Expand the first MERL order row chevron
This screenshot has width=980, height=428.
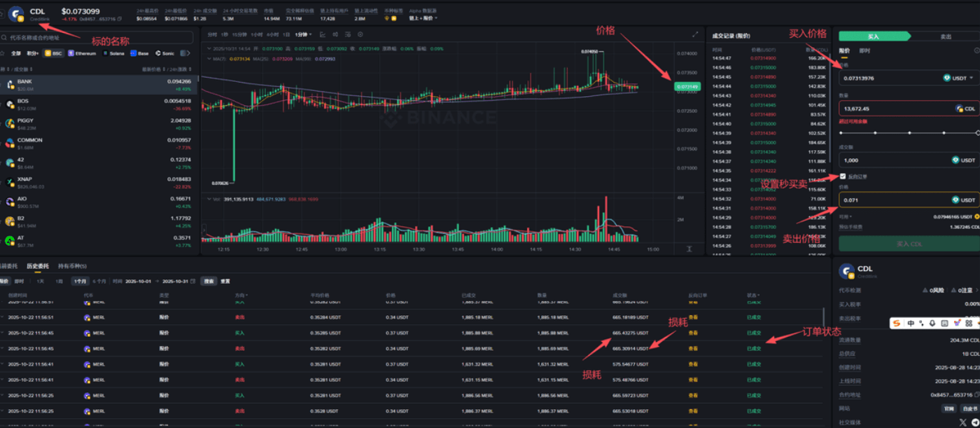point(1,317)
